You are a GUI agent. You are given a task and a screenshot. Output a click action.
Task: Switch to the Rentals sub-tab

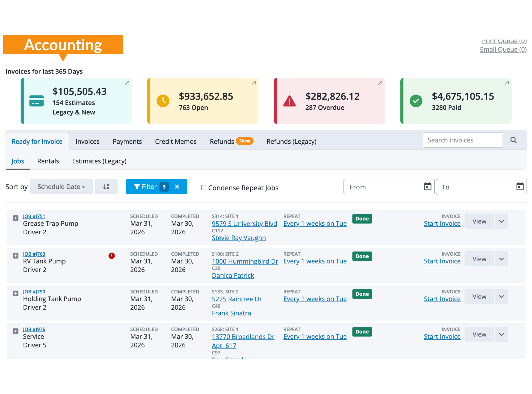48,161
